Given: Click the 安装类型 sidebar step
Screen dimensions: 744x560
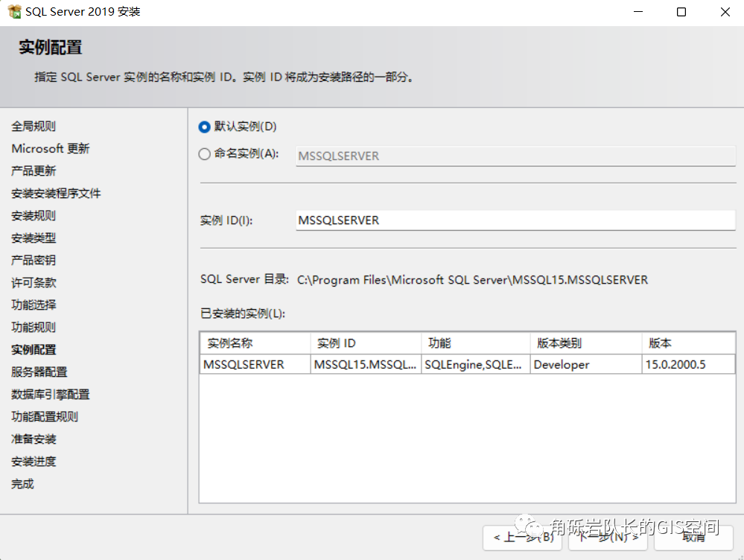Looking at the screenshot, I should click(x=33, y=237).
